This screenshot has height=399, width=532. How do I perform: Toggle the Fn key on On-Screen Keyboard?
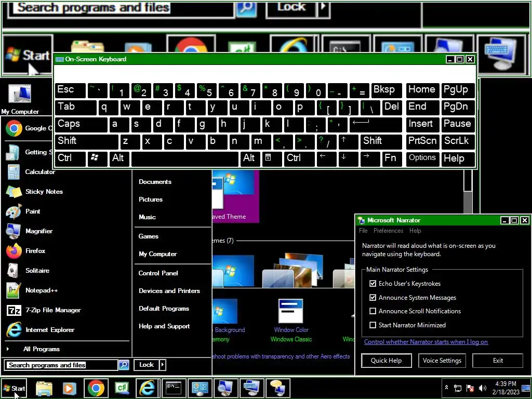click(391, 158)
